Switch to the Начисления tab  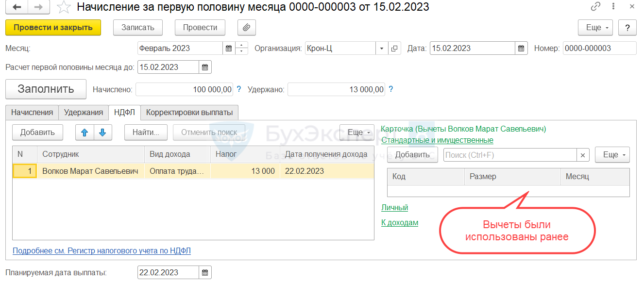(x=32, y=112)
